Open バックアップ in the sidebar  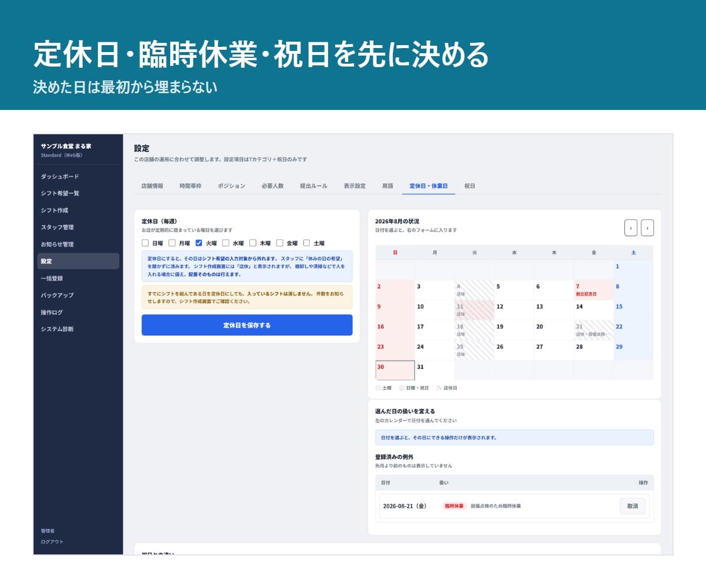point(78,295)
